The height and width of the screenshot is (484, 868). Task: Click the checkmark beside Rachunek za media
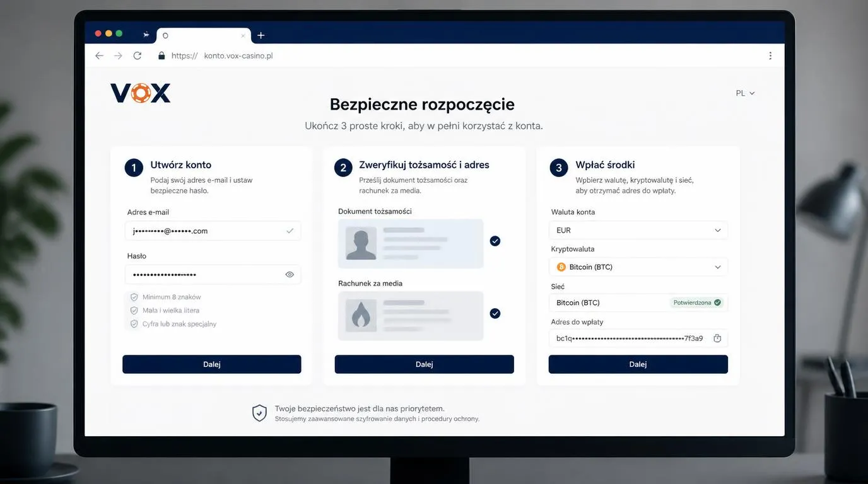pos(495,313)
